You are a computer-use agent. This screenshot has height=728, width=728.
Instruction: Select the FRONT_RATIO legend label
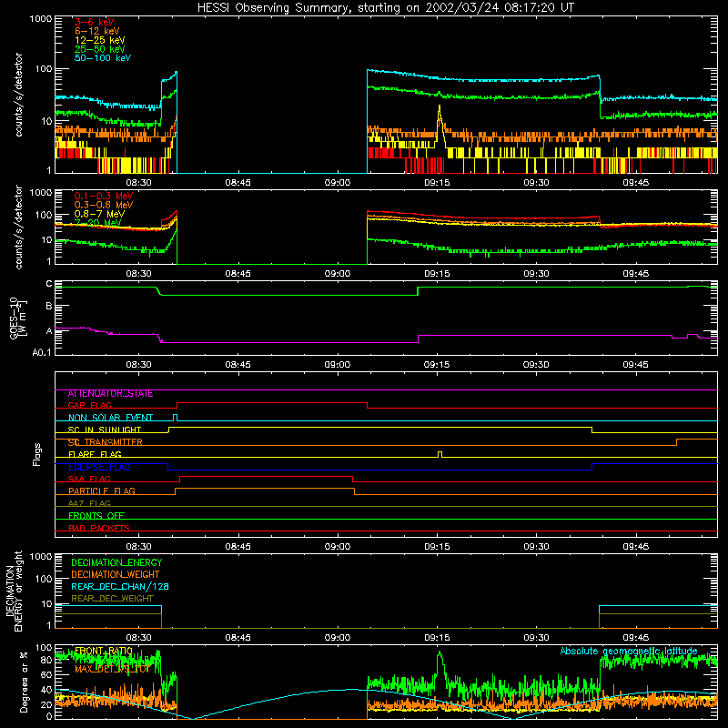(x=104, y=651)
